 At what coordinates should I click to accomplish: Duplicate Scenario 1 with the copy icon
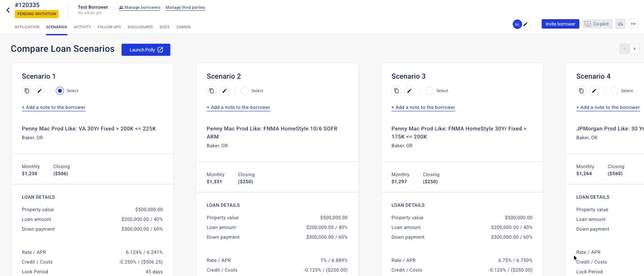coord(27,91)
